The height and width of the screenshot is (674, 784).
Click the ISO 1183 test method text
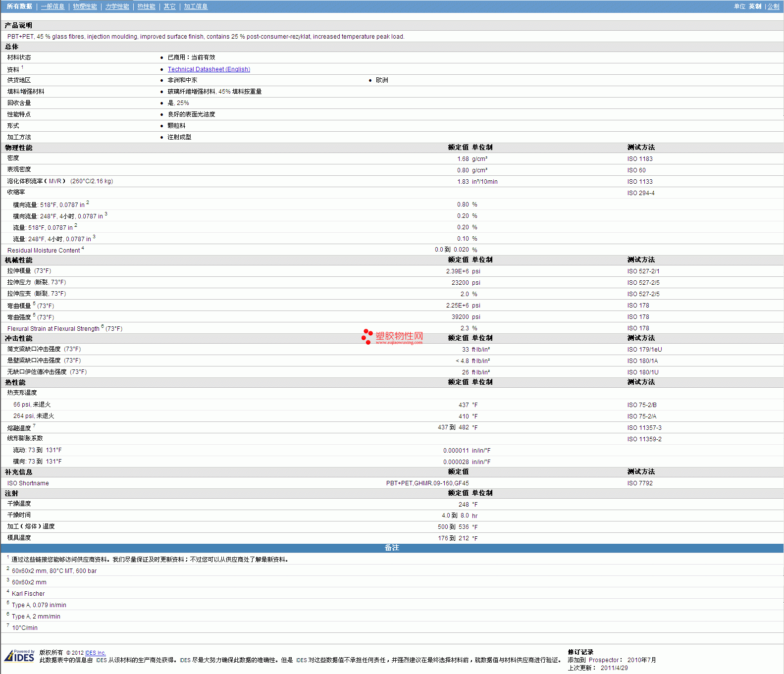point(639,159)
